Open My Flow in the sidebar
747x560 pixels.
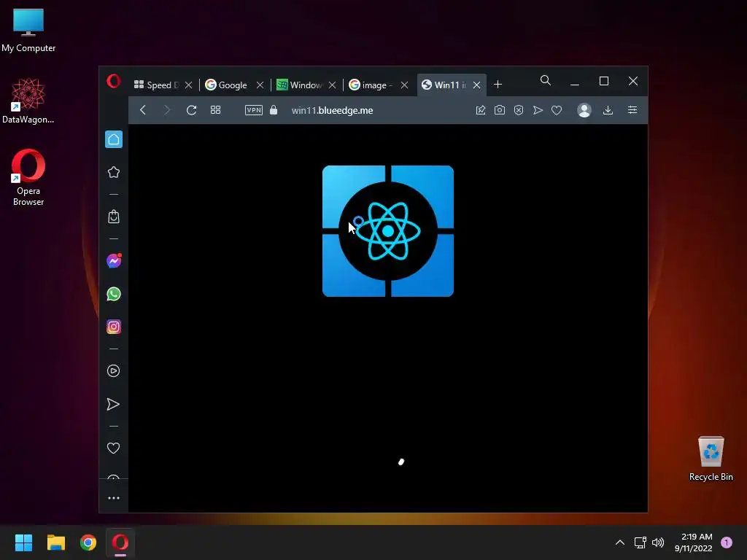(113, 404)
